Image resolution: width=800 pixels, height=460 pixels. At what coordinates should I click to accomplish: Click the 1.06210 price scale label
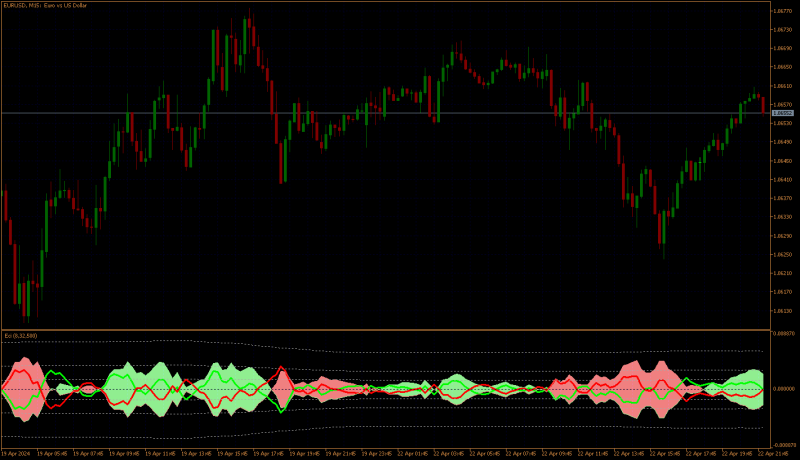(x=783, y=273)
